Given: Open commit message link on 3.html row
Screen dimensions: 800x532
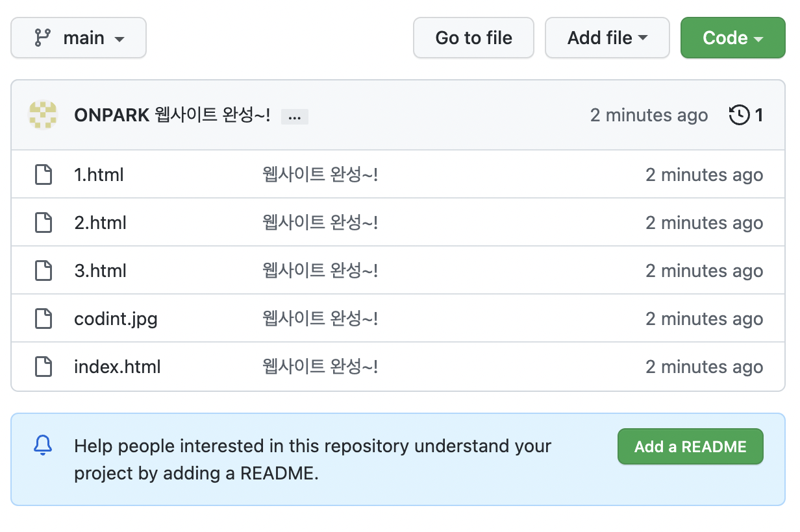Looking at the screenshot, I should coord(319,271).
